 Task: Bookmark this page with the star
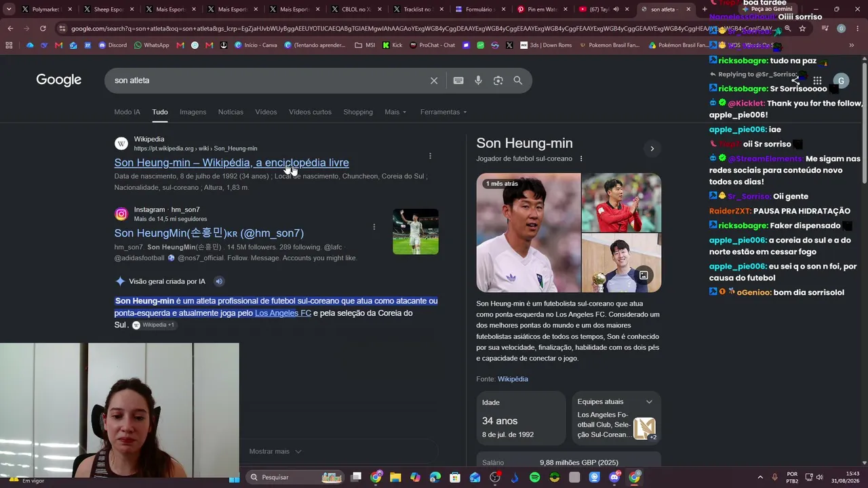pyautogui.click(x=802, y=28)
